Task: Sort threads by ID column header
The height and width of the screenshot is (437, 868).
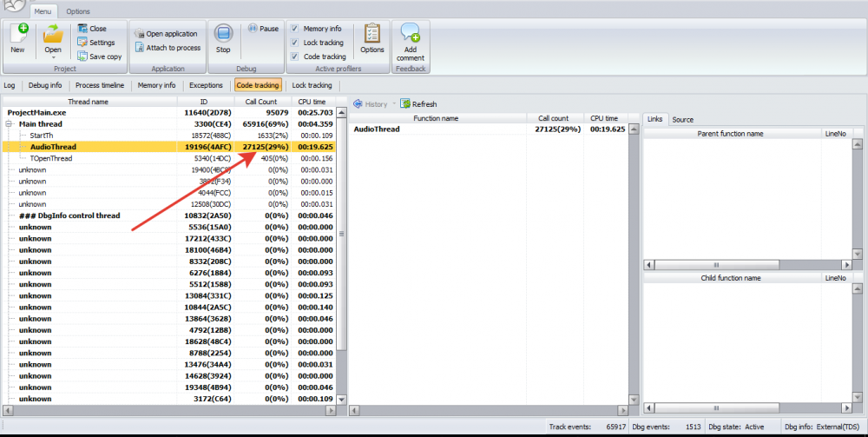Action: pyautogui.click(x=204, y=102)
